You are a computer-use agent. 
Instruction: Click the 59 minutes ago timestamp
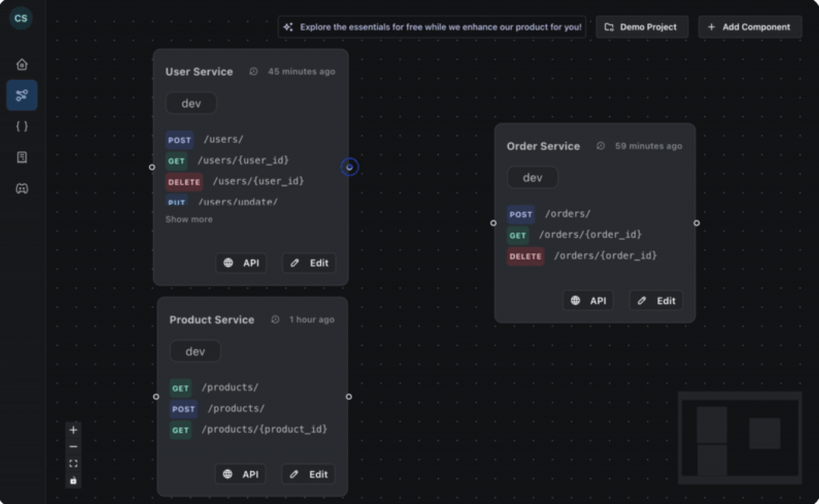tap(648, 146)
